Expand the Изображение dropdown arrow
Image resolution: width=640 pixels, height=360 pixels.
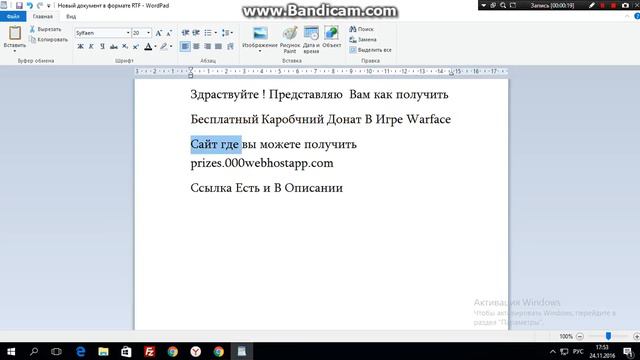[260, 51]
